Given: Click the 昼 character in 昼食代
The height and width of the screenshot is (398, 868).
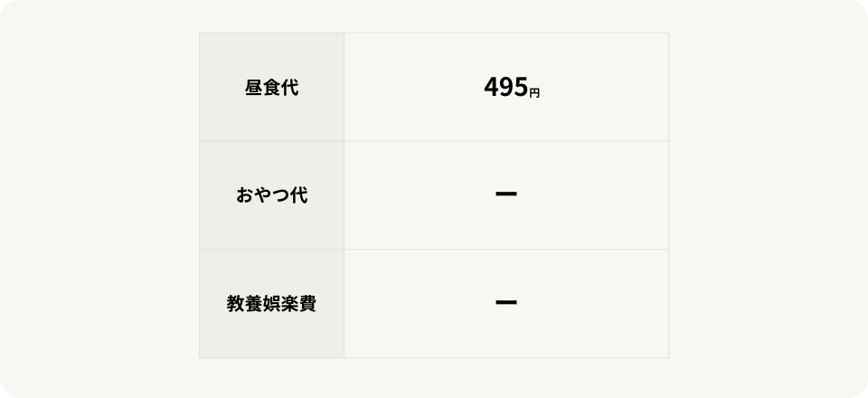Looking at the screenshot, I should pos(253,88).
